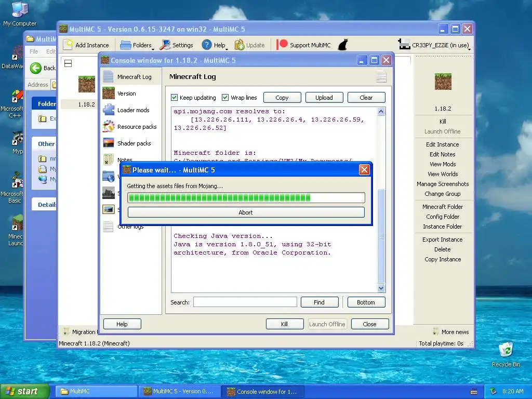Click Add Instance in MultiMC toolbar
This screenshot has width=532, height=399.
(x=87, y=45)
